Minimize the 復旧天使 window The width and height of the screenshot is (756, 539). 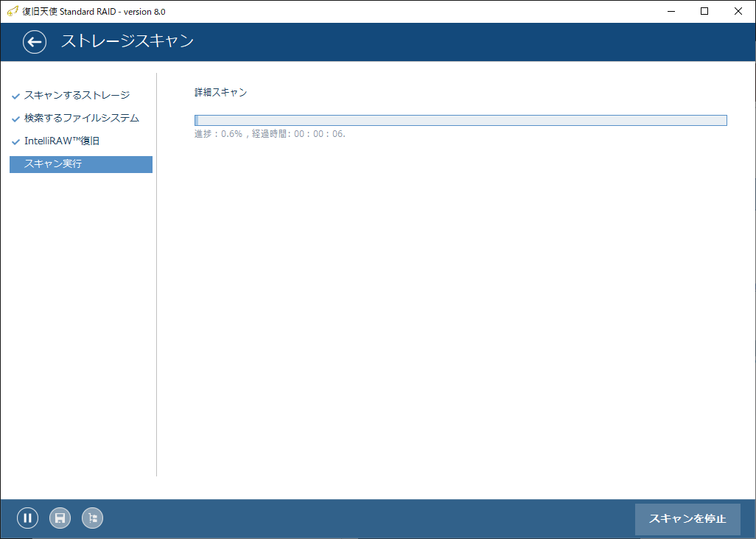click(671, 11)
